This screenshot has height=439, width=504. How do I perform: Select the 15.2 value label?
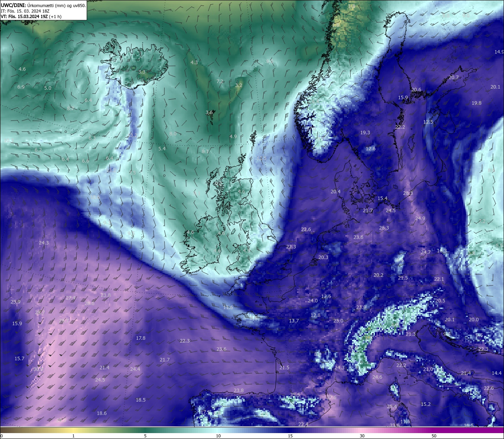426,404
